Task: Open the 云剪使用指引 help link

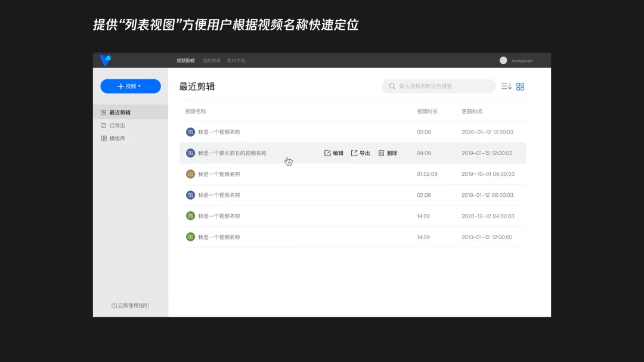Action: (131, 305)
